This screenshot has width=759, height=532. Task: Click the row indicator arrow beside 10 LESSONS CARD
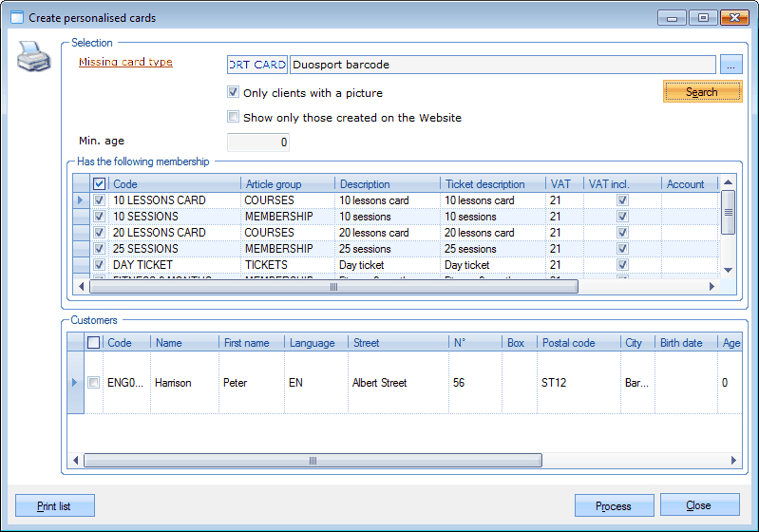(x=81, y=200)
